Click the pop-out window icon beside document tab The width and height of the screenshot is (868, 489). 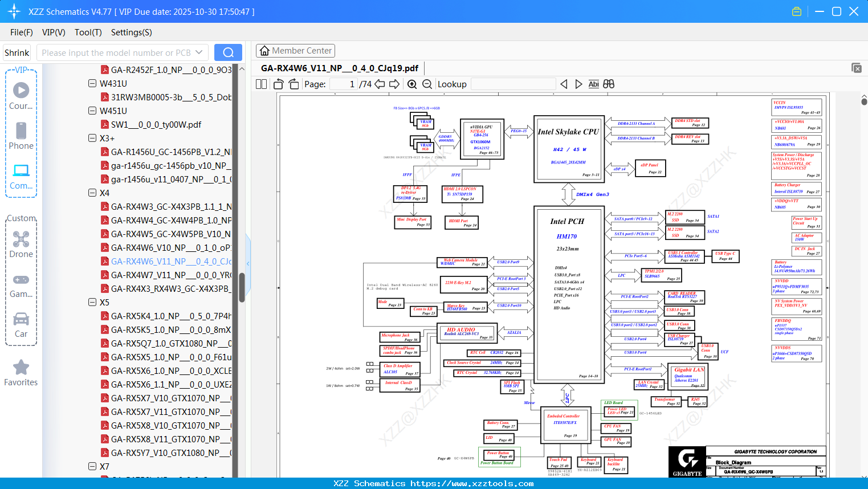click(x=857, y=68)
